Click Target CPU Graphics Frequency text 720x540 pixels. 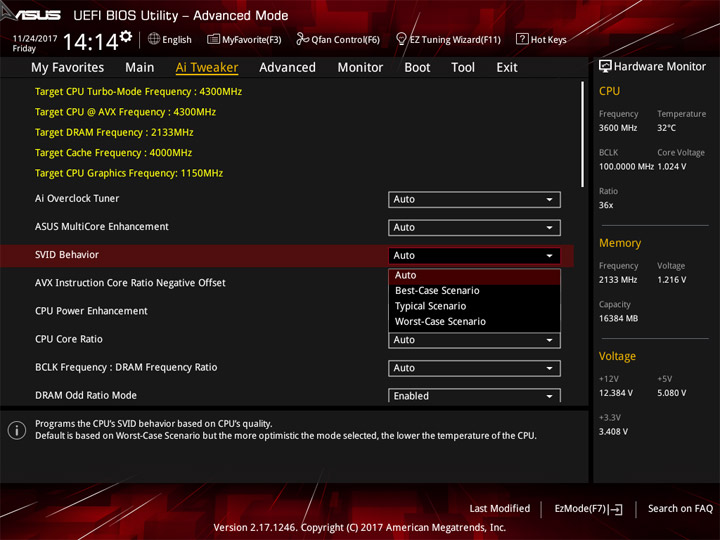(129, 173)
